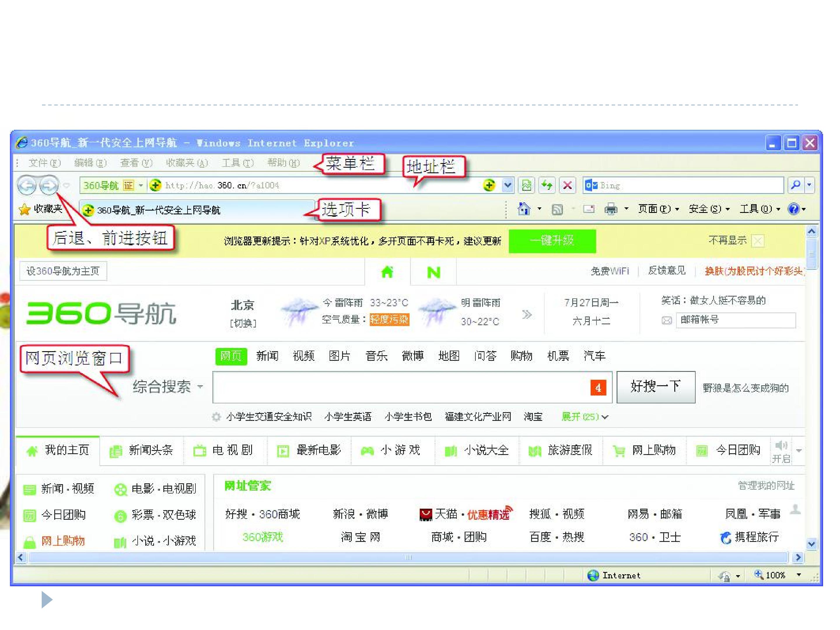
Task: Click the Print icon in command bar
Action: point(611,209)
